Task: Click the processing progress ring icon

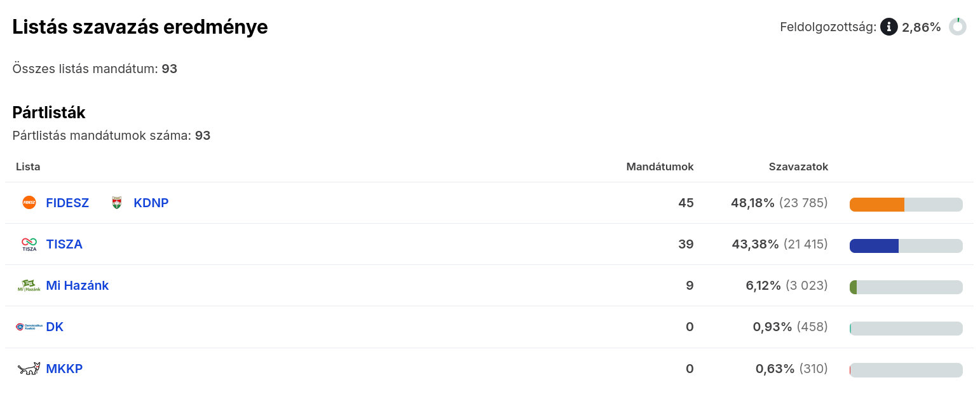Action: [x=957, y=27]
